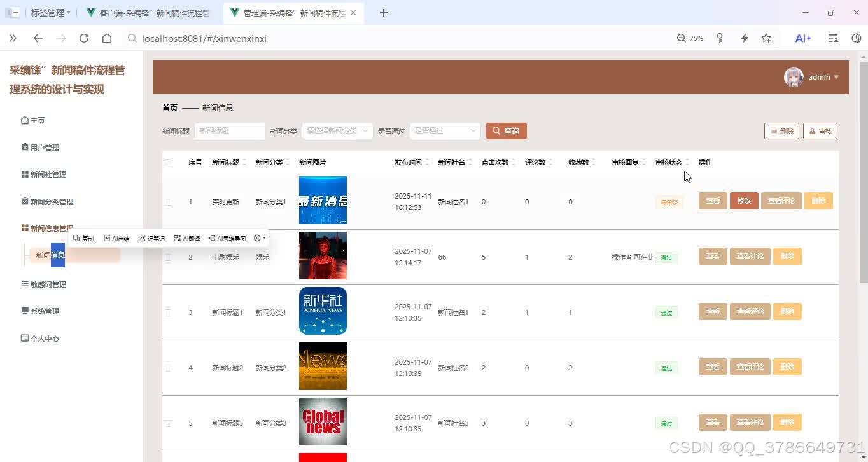868x462 pixels.
Task: Open the reading list profile icon
Action: point(833,38)
